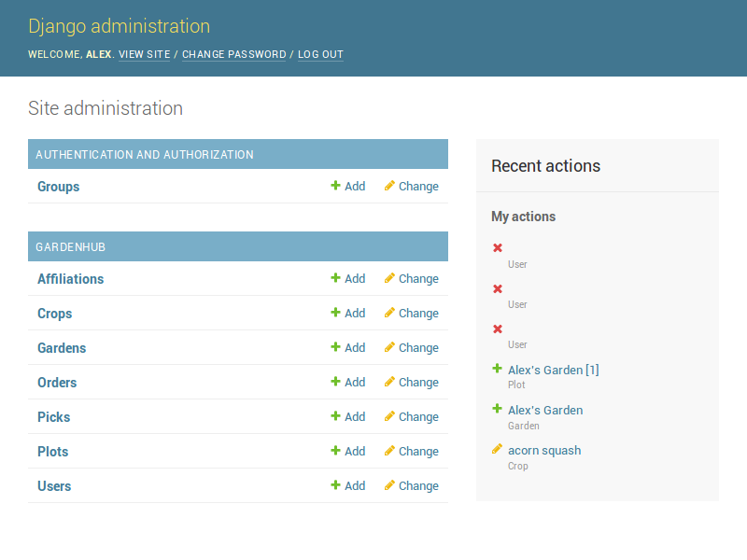Click Change text link for Users
Image resolution: width=747 pixels, height=560 pixels.
tap(418, 485)
